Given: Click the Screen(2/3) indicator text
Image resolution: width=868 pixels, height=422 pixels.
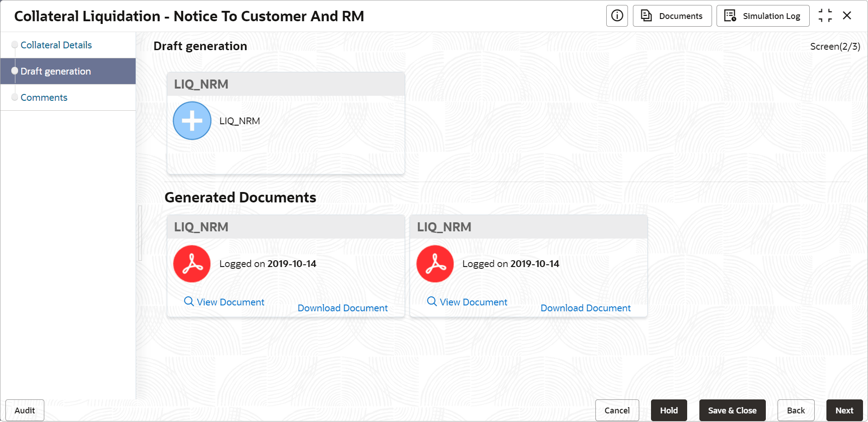Looking at the screenshot, I should [x=835, y=47].
